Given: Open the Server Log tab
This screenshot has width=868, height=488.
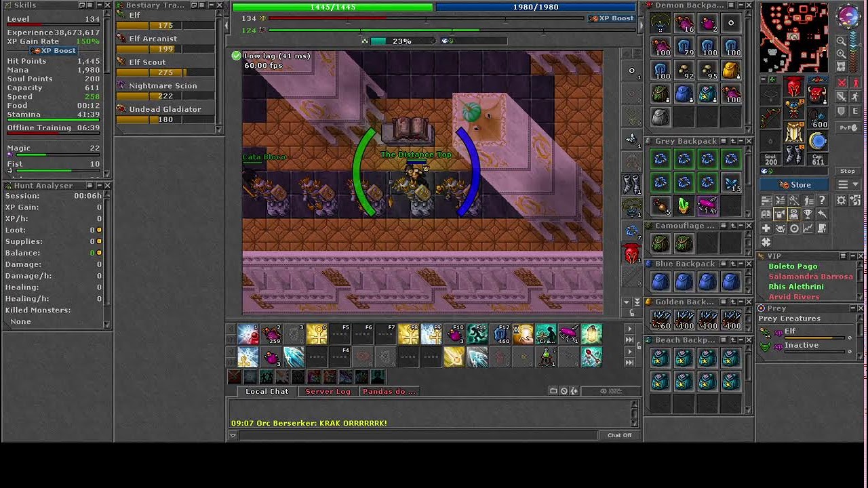Looking at the screenshot, I should pos(328,392).
